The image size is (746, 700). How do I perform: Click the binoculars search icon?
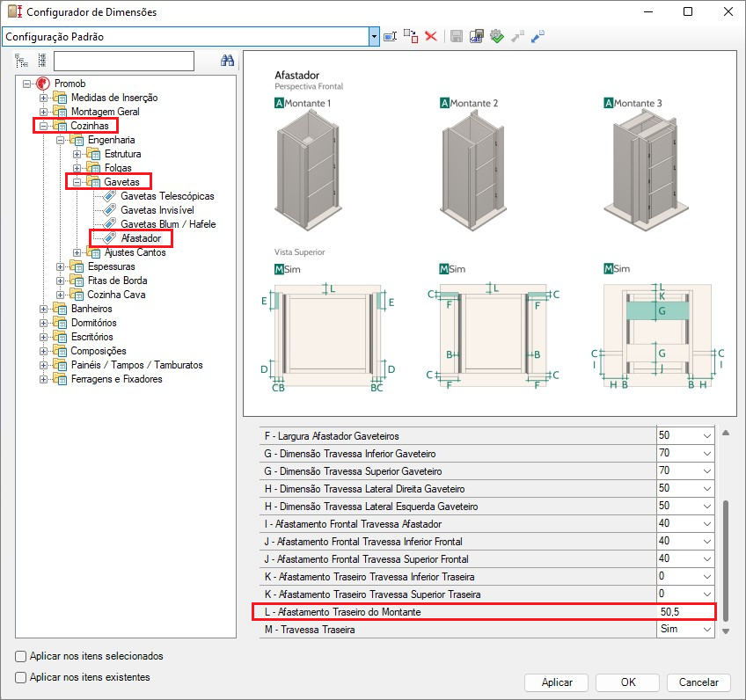click(226, 61)
